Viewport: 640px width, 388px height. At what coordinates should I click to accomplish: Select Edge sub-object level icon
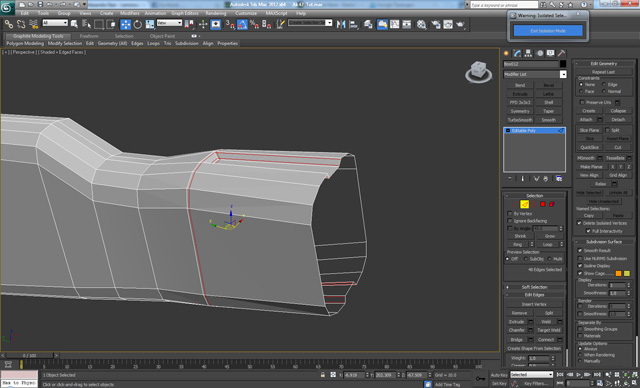[x=524, y=204]
